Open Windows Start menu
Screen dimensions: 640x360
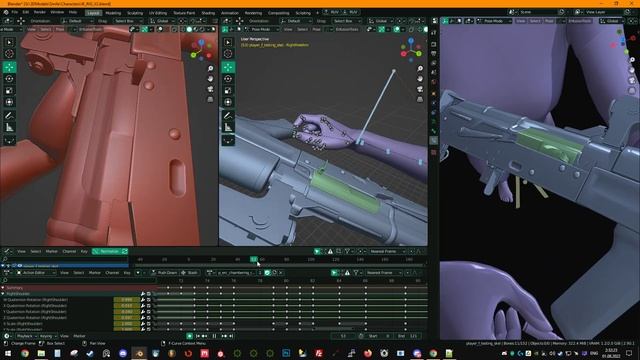tap(8, 353)
